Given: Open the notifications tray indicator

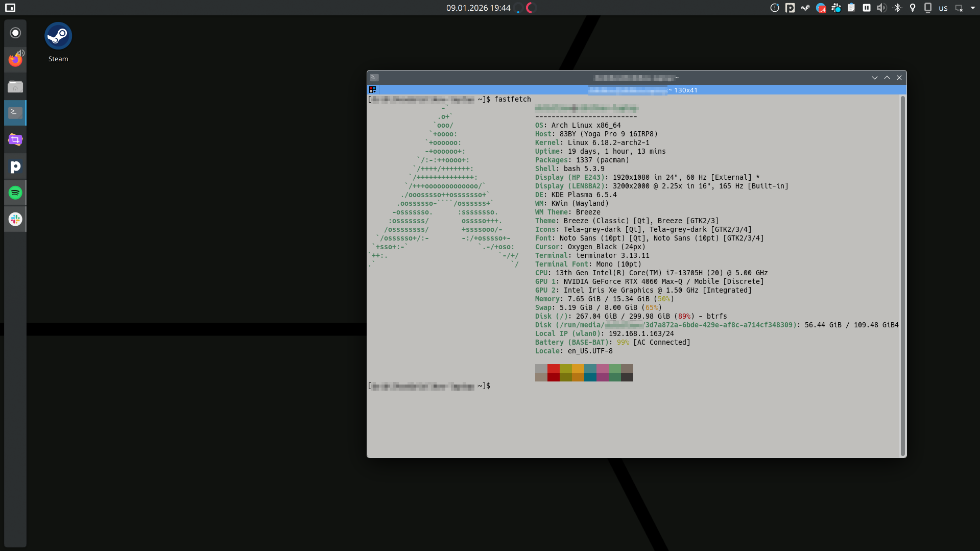Looking at the screenshot, I should [x=775, y=8].
